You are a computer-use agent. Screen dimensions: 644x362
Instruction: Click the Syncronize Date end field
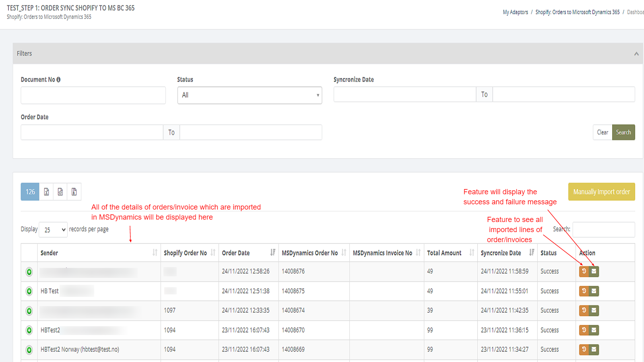pos(564,95)
